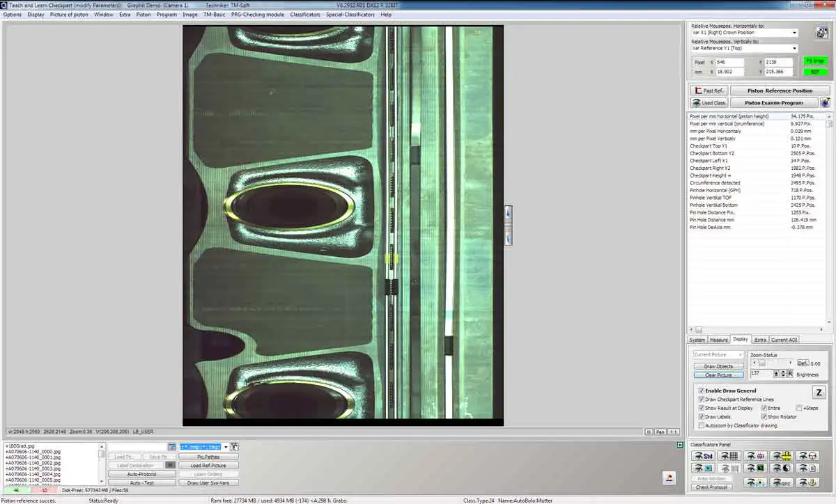Open the red pattern classificator eye button
This screenshot has height=504, width=836.
pos(755,455)
